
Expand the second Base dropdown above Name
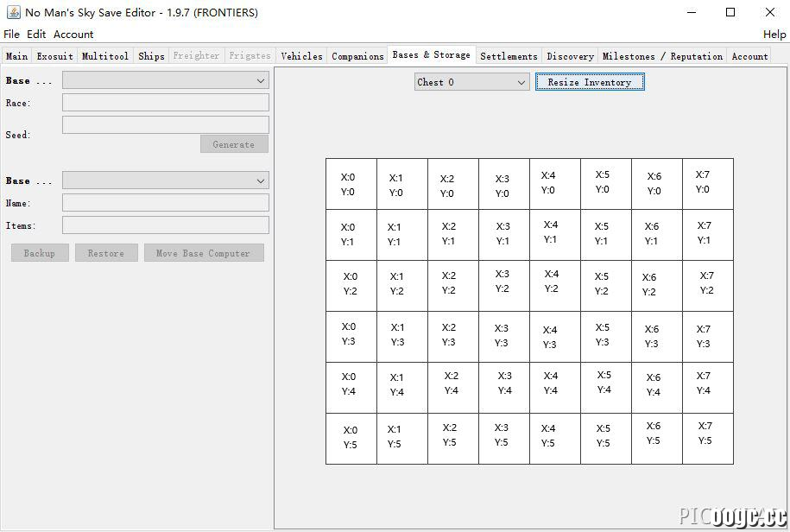click(165, 180)
